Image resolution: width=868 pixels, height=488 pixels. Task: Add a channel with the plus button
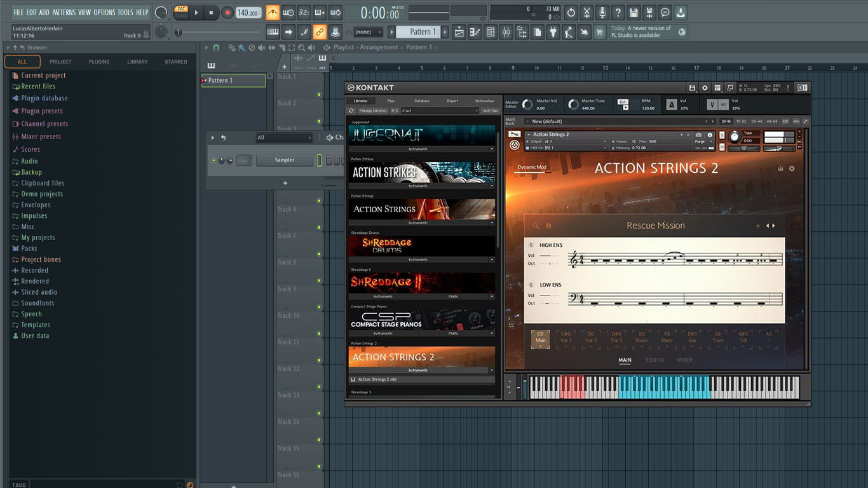tap(285, 183)
